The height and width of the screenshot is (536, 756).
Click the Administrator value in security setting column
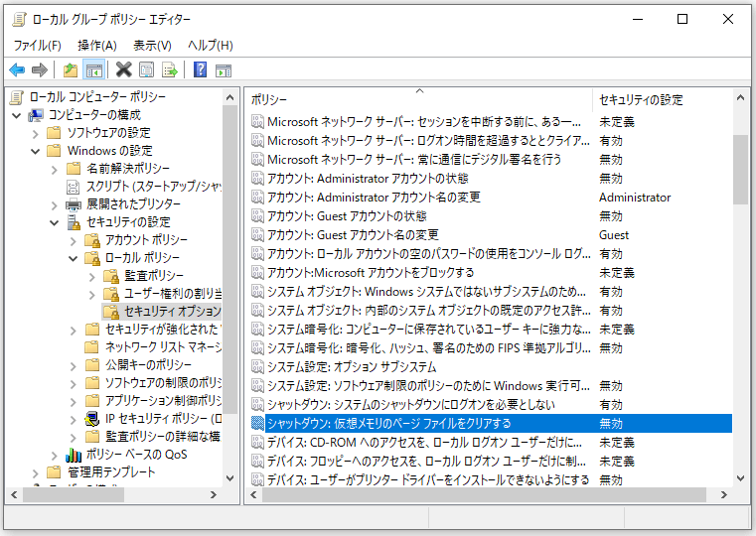point(635,198)
